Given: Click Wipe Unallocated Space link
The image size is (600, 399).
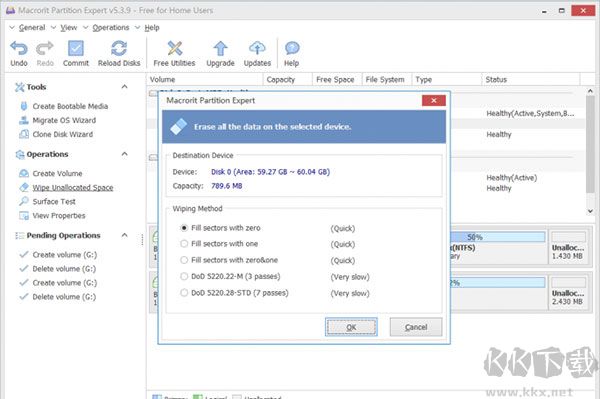Looking at the screenshot, I should [73, 188].
